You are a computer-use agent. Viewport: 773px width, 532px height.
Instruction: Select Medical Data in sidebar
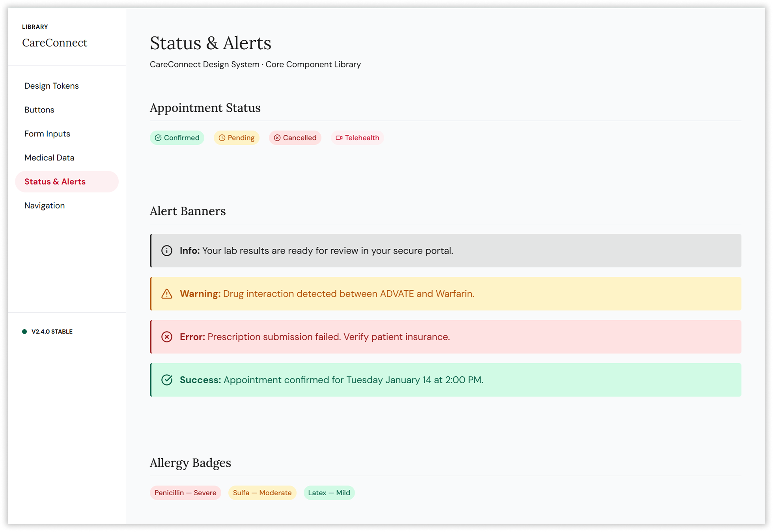[49, 158]
